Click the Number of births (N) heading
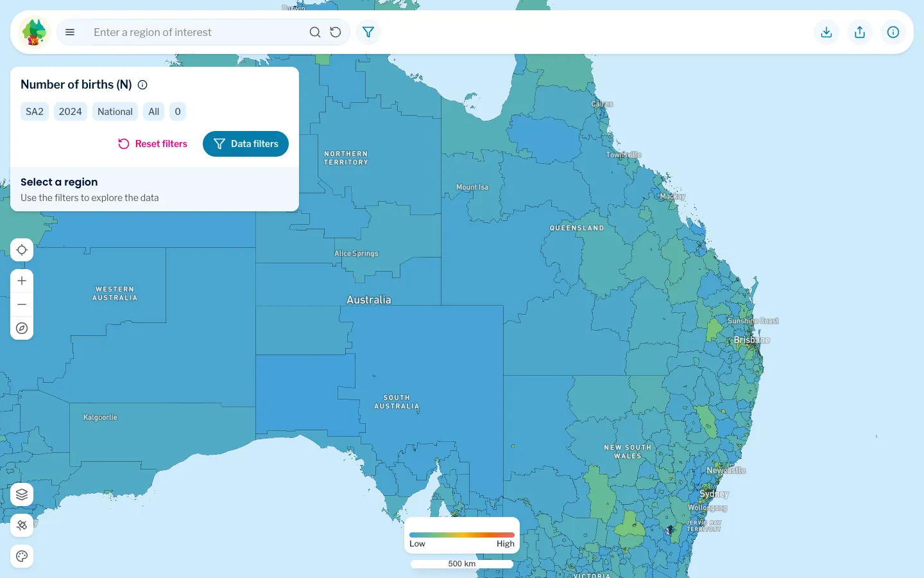The image size is (924, 578). (x=76, y=85)
